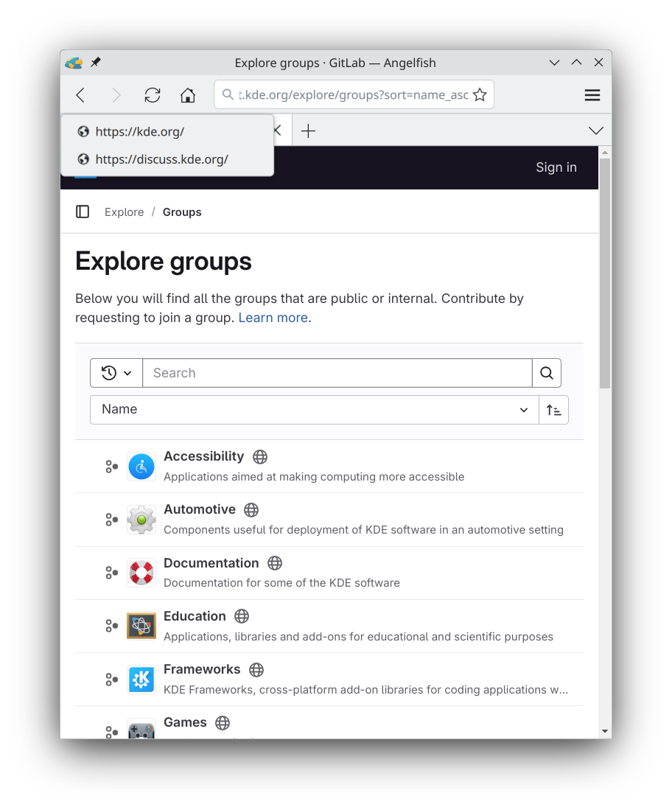The width and height of the screenshot is (672, 810).
Task: Click the URL address field
Action: 354,94
